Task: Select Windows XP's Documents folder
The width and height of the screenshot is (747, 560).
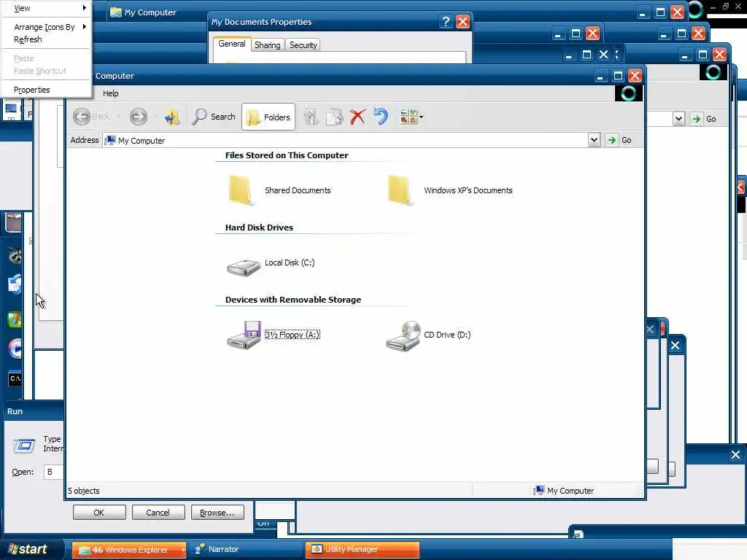Action: [x=449, y=190]
